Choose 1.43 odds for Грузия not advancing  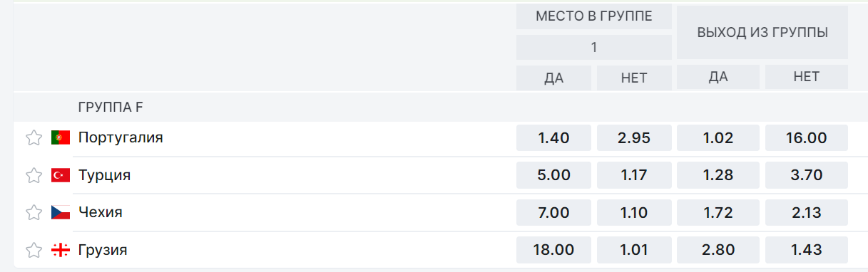[x=807, y=250]
